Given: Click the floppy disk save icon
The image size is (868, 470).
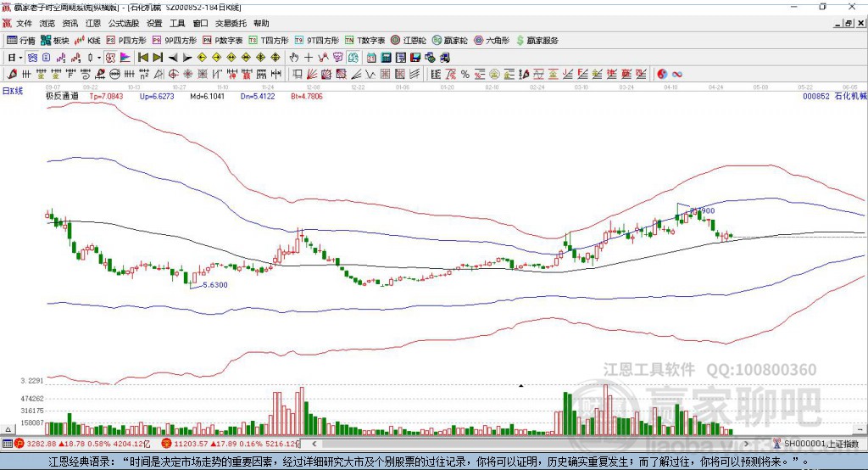Looking at the screenshot, I should point(415,58).
